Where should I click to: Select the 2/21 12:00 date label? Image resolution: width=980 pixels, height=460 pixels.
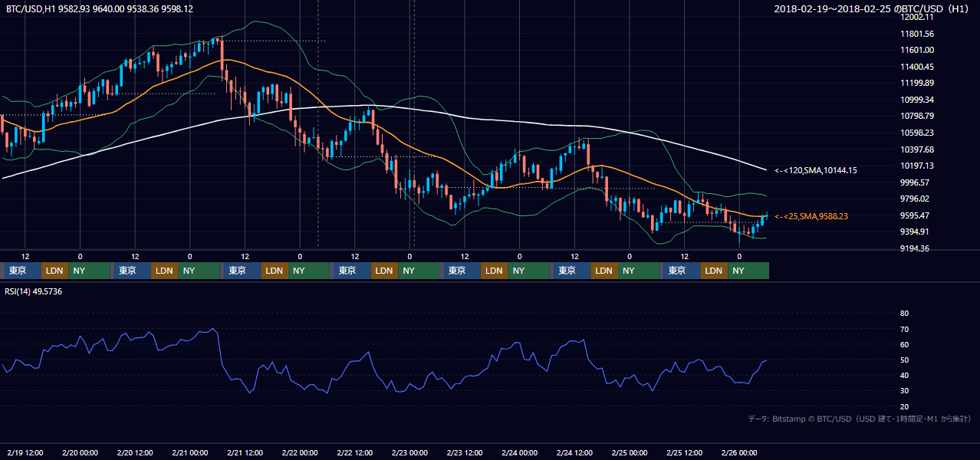pyautogui.click(x=245, y=452)
